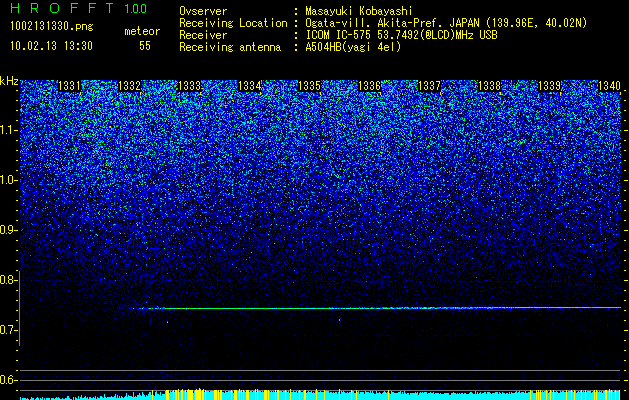
Task: Click the A504HB(yagi 4el) antenna text
Action: (353, 47)
